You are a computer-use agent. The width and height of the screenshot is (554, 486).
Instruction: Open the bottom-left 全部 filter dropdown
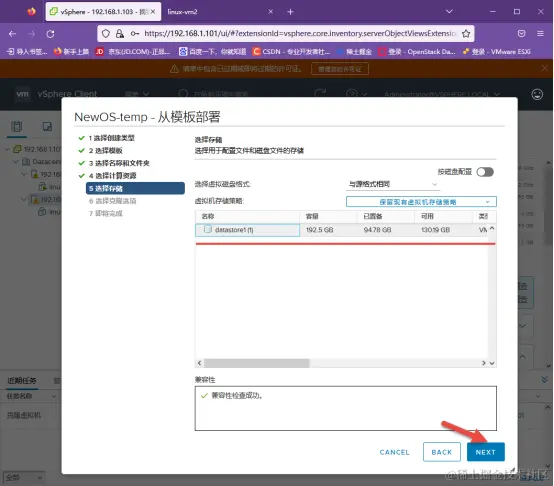(x=24, y=478)
